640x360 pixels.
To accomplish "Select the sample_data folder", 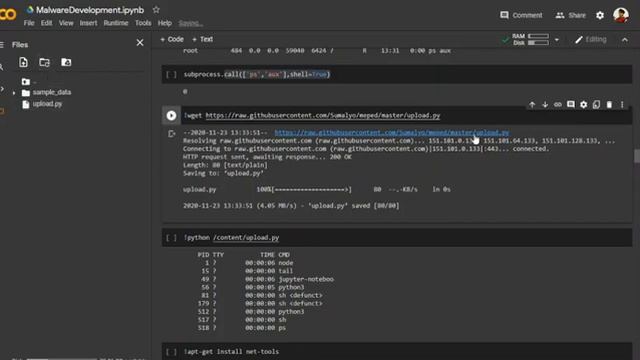I will click(51, 93).
